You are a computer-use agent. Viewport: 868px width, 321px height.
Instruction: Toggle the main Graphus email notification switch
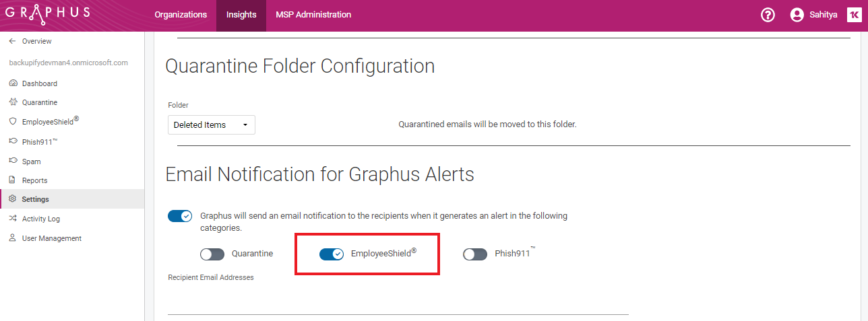(180, 216)
